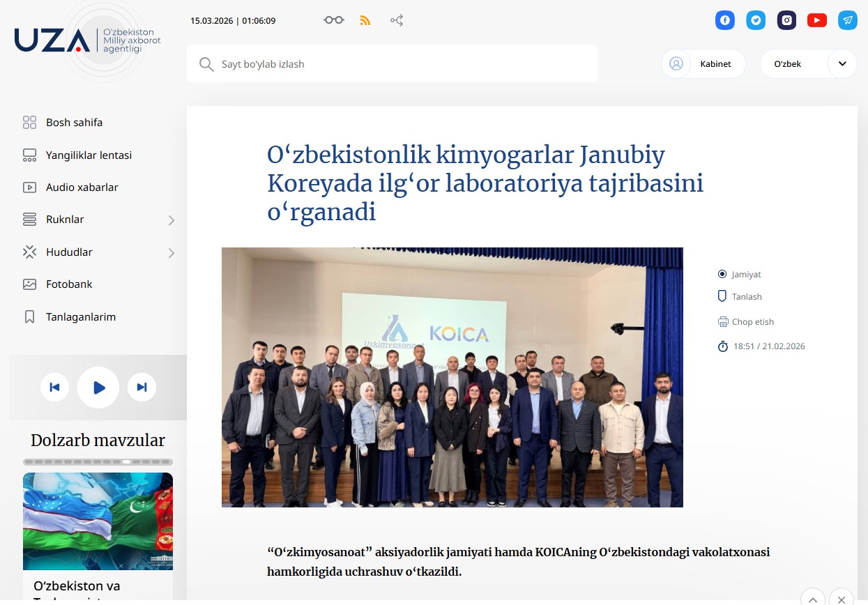Click the Chop etish print link
868x605 pixels.
(x=752, y=322)
